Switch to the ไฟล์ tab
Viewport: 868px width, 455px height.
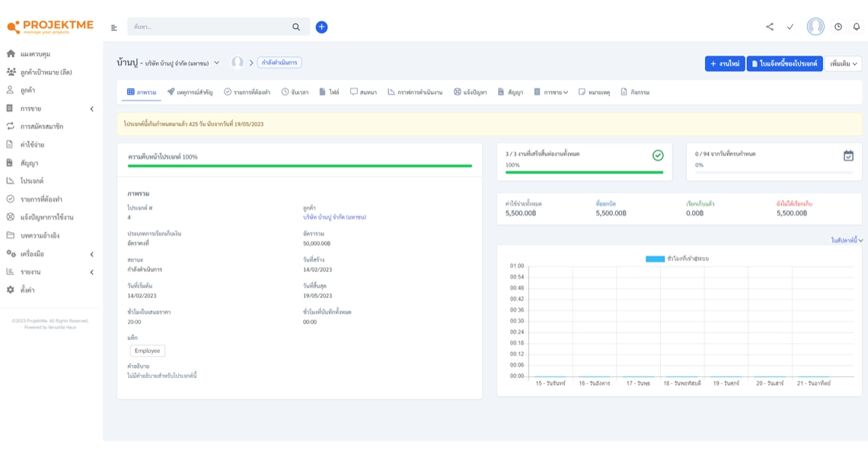coord(329,92)
